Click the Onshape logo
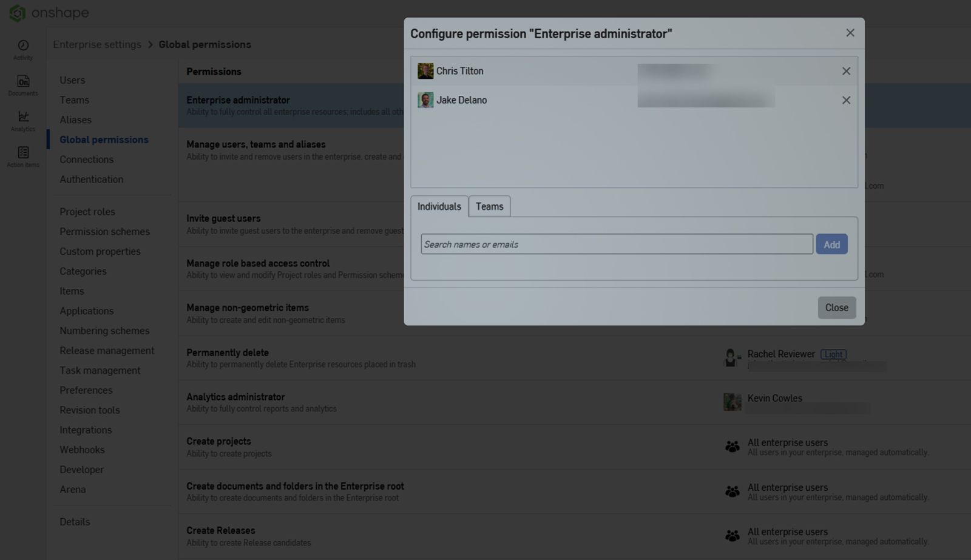Screen dimensions: 971x560 coord(49,13)
